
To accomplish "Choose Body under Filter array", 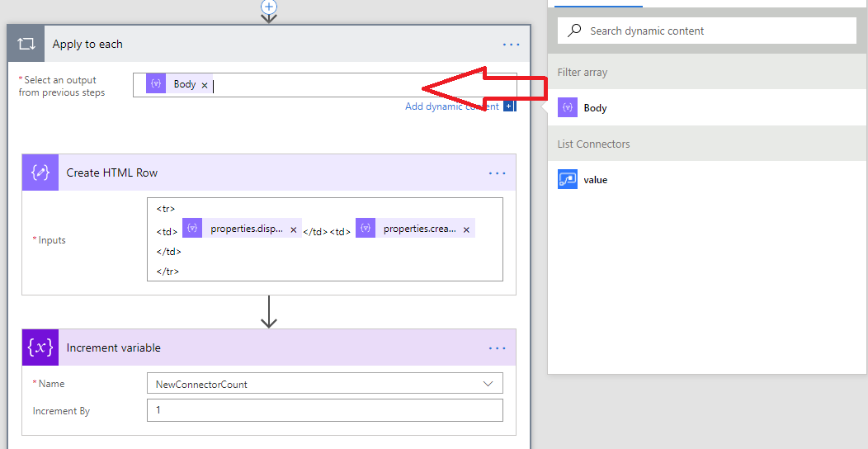I will pyautogui.click(x=594, y=108).
